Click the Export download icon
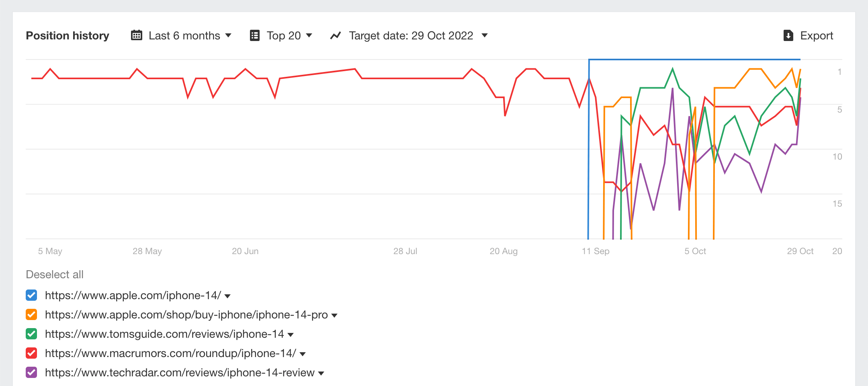868x386 pixels. pyautogui.click(x=788, y=35)
